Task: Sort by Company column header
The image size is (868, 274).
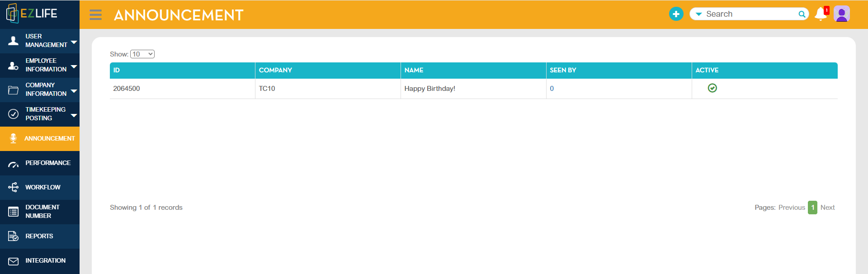Action: (x=328, y=70)
